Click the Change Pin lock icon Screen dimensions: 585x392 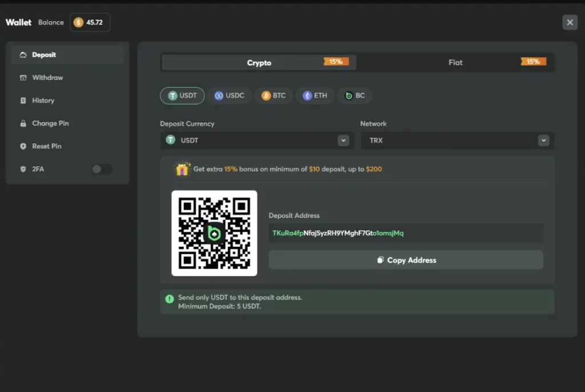click(x=23, y=123)
